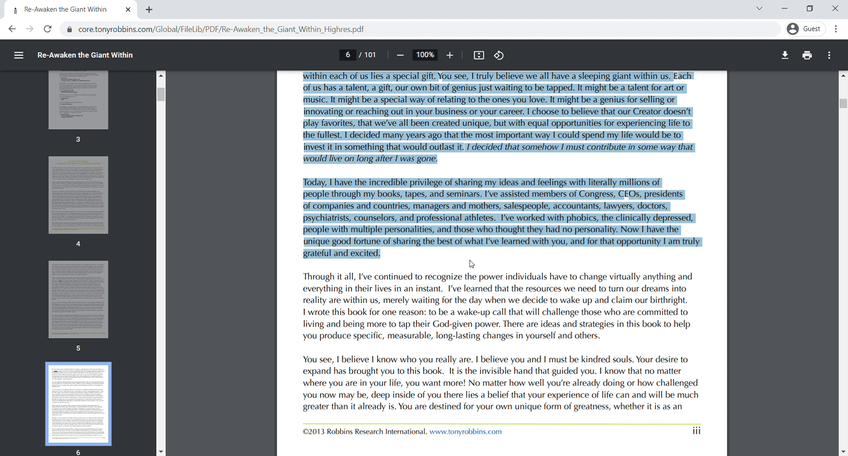View site information lock icon
This screenshot has height=456, width=848.
(x=69, y=29)
